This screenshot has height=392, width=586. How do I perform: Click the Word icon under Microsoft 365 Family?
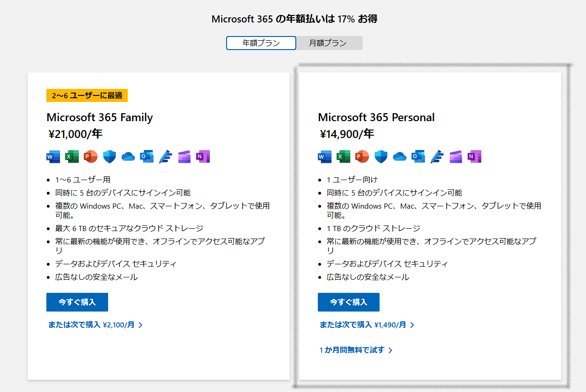coord(53,157)
